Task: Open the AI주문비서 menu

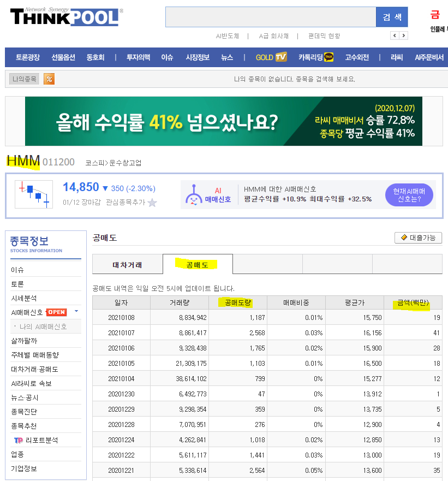Action: pyautogui.click(x=429, y=57)
